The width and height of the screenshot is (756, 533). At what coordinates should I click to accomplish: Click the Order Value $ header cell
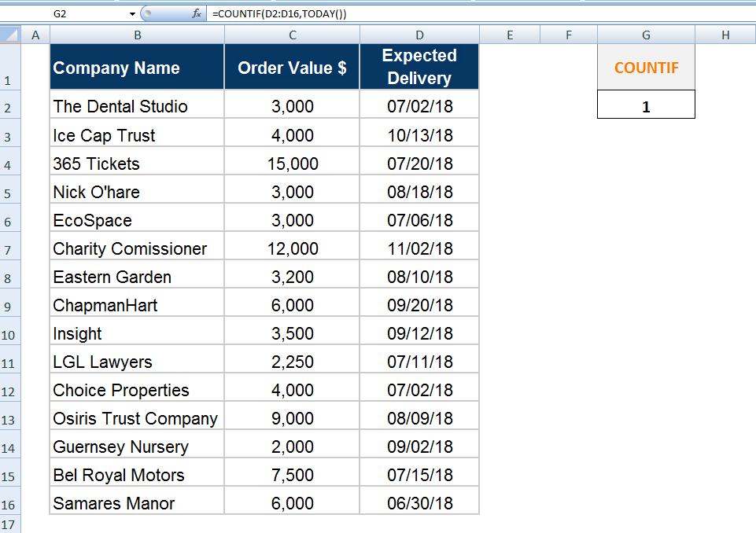coord(292,68)
